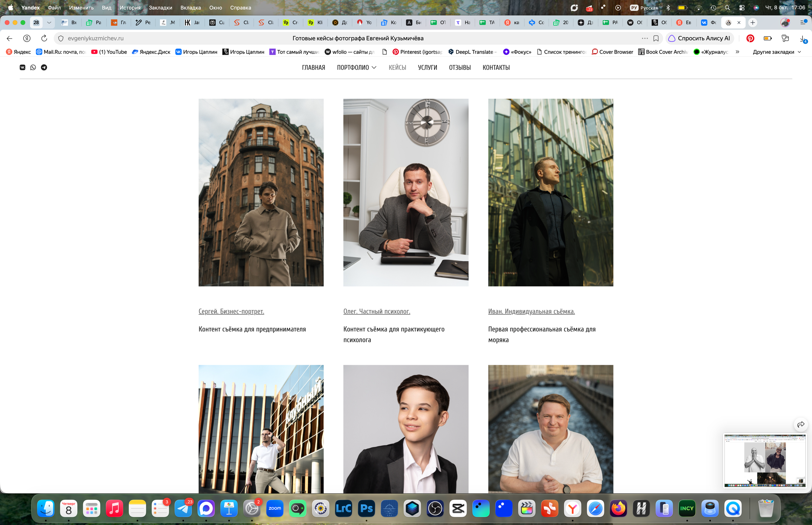Screen dimensions: 812x525
Task: Open the WhatsApp contact icon
Action: tap(33, 67)
